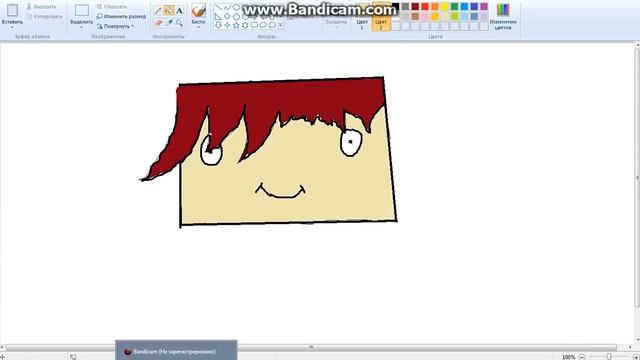The height and width of the screenshot is (360, 640).
Task: Pick the yellow color swatch
Action: click(444, 7)
